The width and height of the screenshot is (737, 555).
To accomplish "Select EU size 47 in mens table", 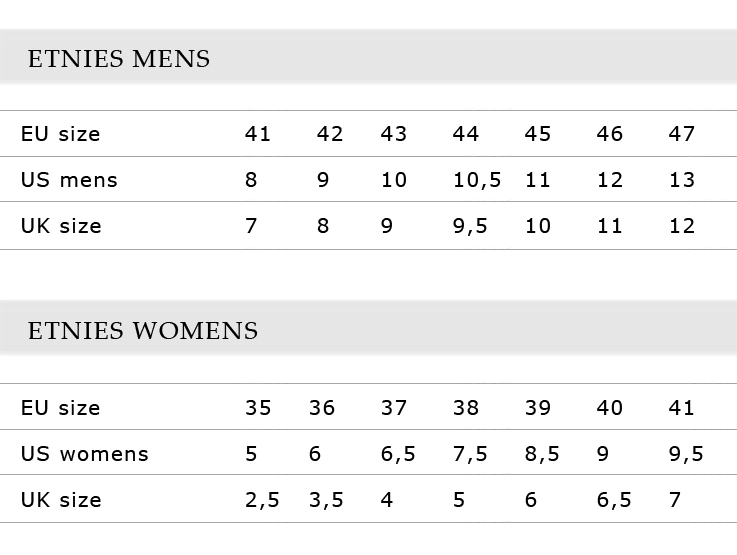I will [x=682, y=134].
